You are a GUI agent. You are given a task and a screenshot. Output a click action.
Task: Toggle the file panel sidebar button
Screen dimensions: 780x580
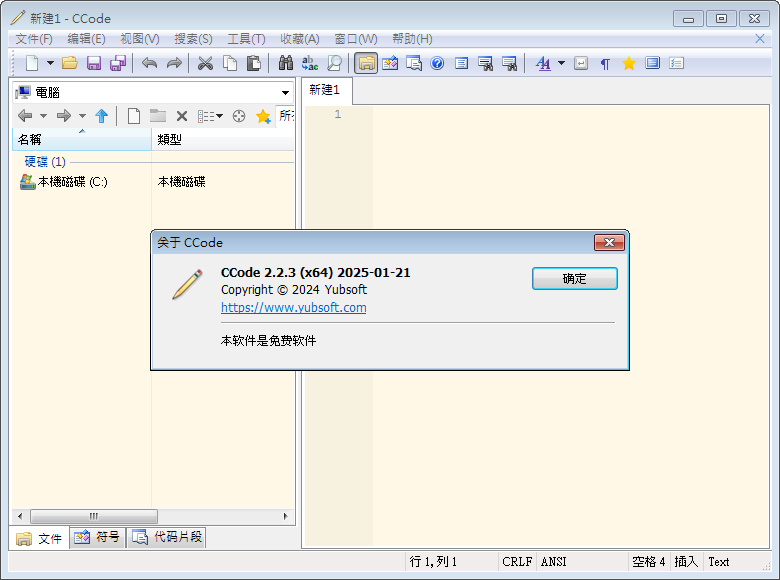coord(366,63)
